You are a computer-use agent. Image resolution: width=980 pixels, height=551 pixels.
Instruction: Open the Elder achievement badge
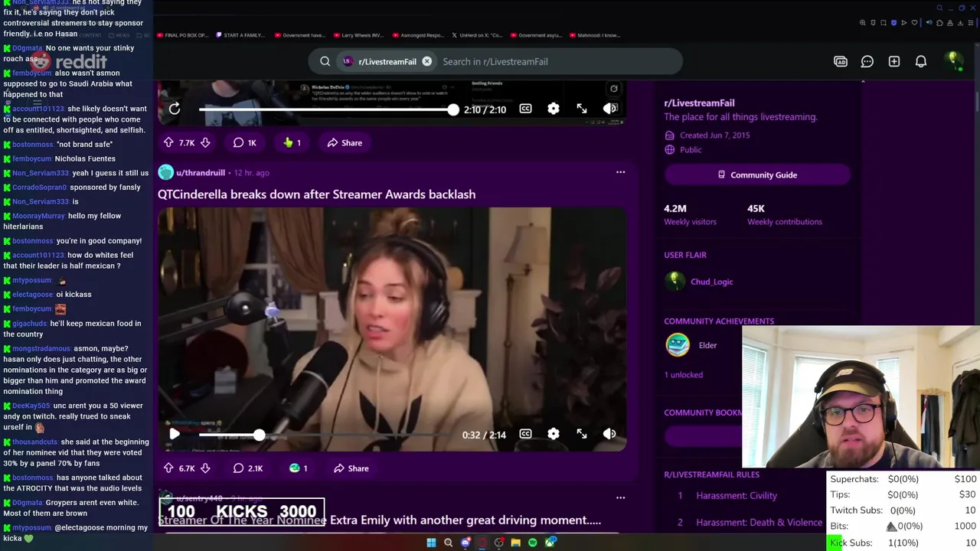(x=678, y=345)
